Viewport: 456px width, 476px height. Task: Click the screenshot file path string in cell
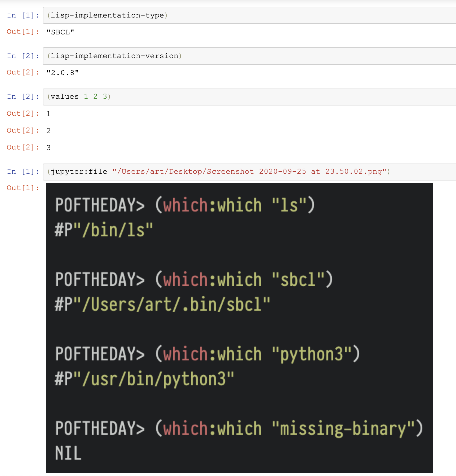[249, 171]
